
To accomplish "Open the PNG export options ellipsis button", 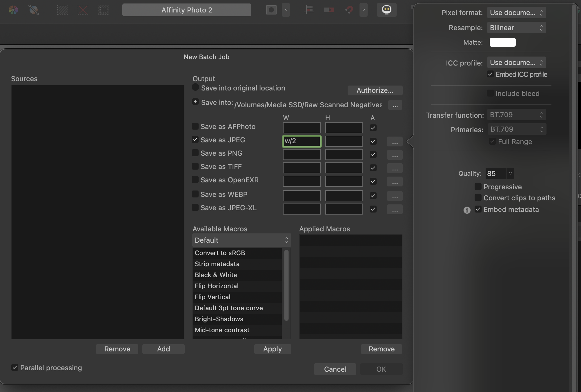I will click(395, 155).
